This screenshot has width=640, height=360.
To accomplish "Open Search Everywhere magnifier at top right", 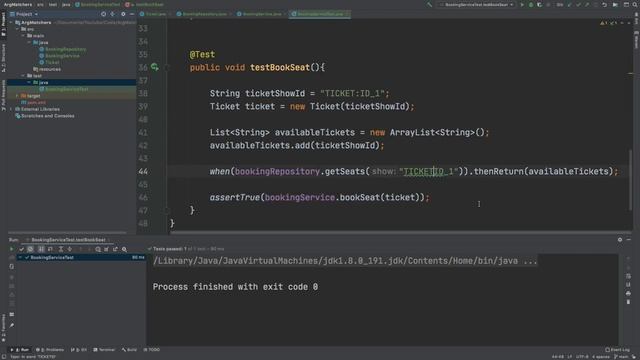I will point(636,4).
